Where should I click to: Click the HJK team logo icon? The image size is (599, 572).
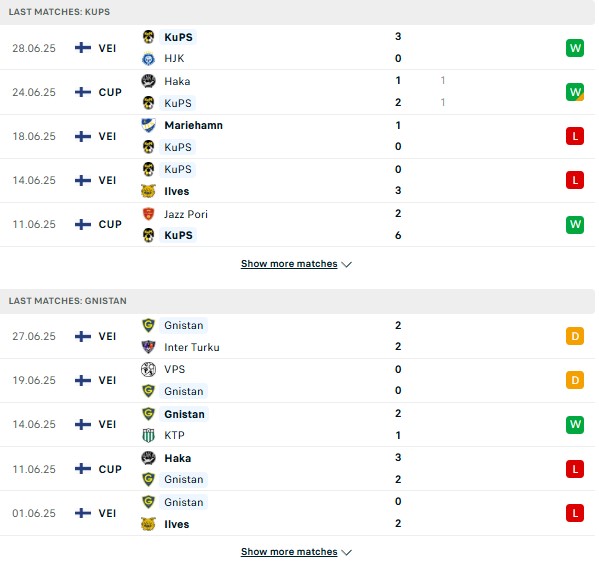pyautogui.click(x=148, y=59)
